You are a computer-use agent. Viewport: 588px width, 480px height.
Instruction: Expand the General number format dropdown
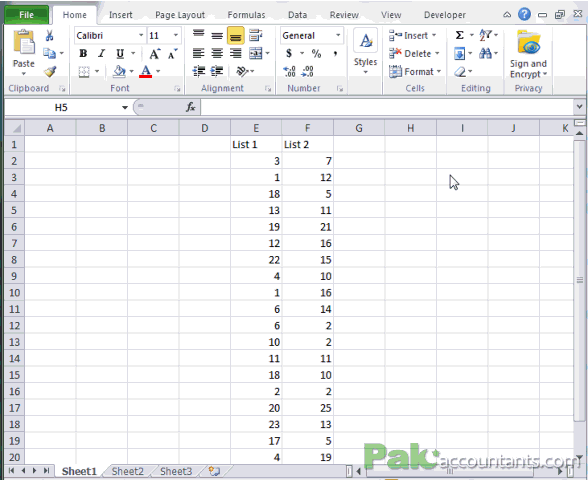338,35
